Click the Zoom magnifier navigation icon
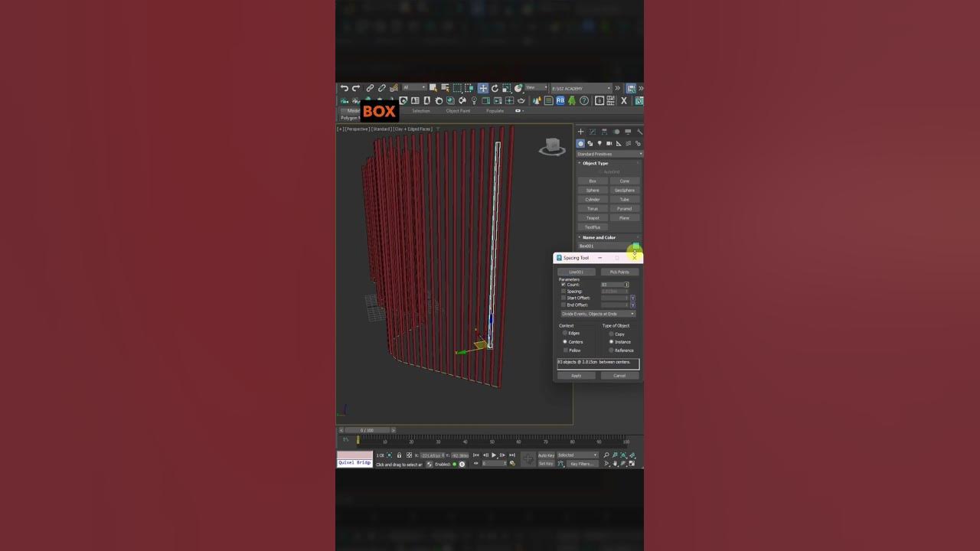The height and width of the screenshot is (551, 980). [x=606, y=455]
